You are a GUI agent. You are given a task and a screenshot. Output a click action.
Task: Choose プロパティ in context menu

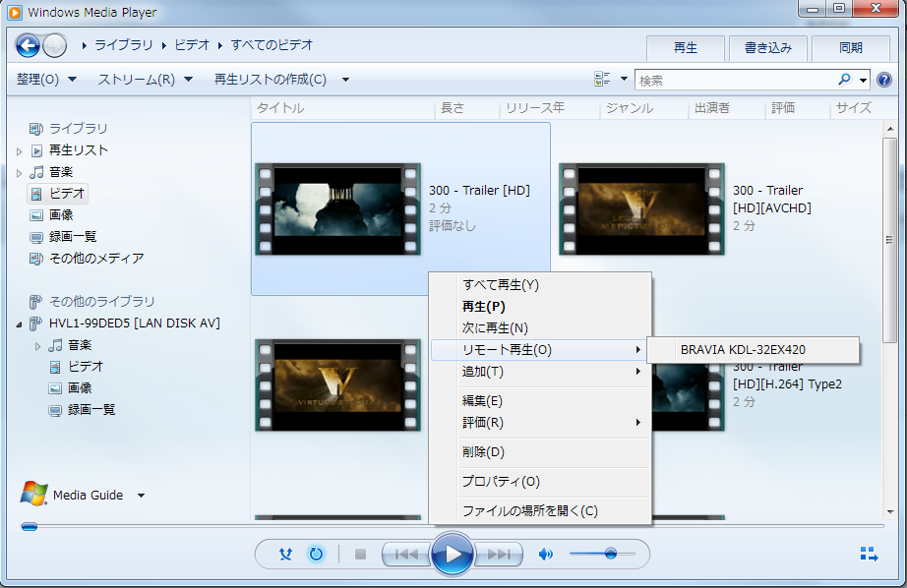[x=501, y=482]
